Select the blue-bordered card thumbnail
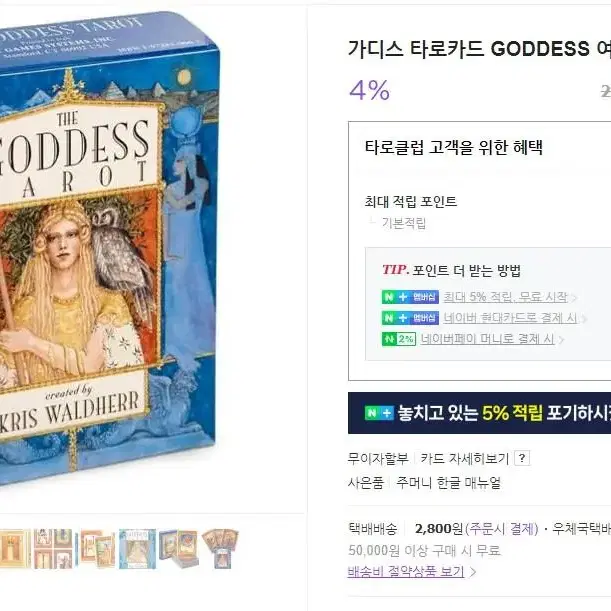Image resolution: width=611 pixels, height=611 pixels. point(137,548)
